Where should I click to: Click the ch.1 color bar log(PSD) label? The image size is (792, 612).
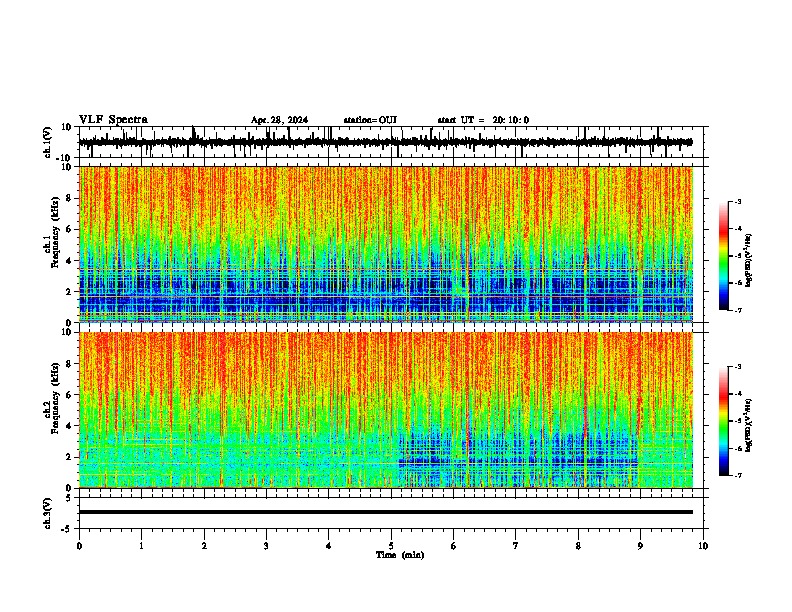(748, 260)
